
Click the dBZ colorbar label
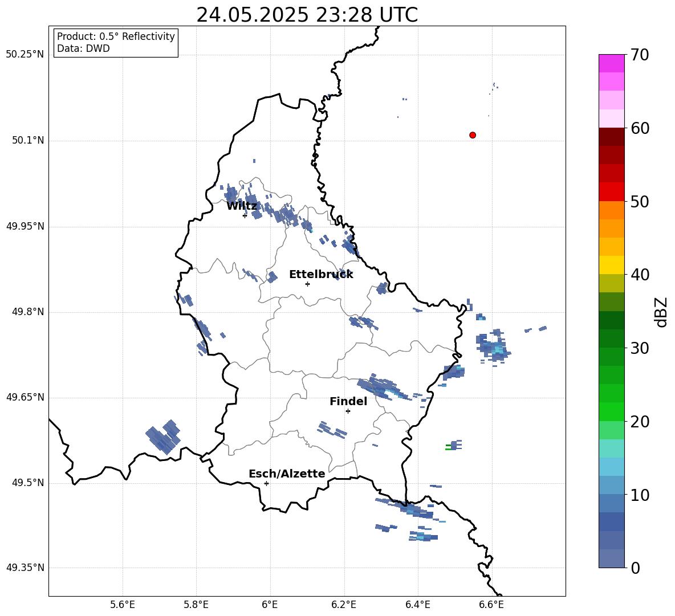point(662,312)
